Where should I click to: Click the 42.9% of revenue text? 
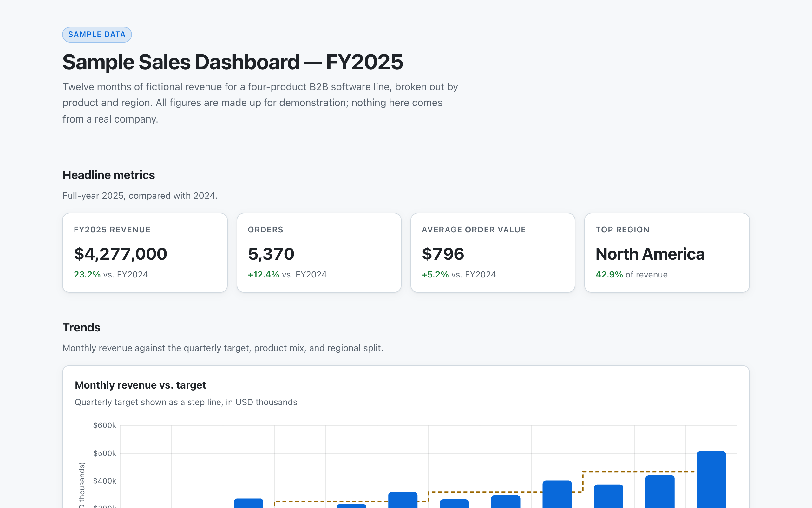pos(632,275)
